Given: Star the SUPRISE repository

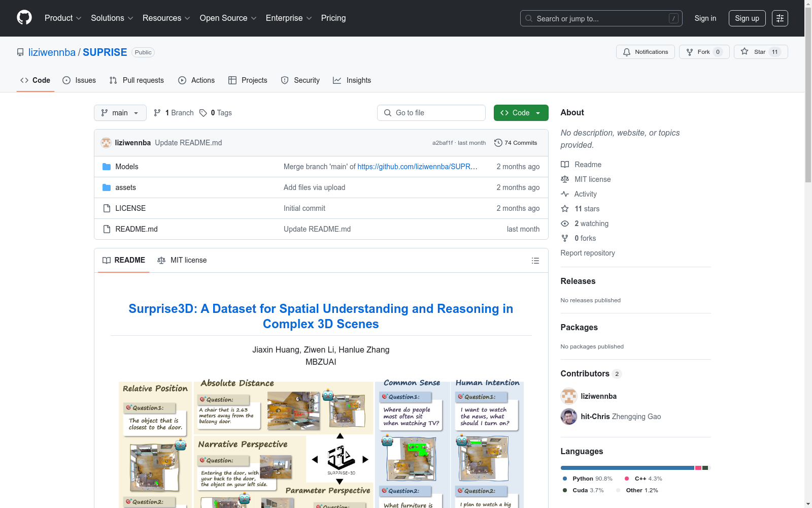Looking at the screenshot, I should click(761, 52).
